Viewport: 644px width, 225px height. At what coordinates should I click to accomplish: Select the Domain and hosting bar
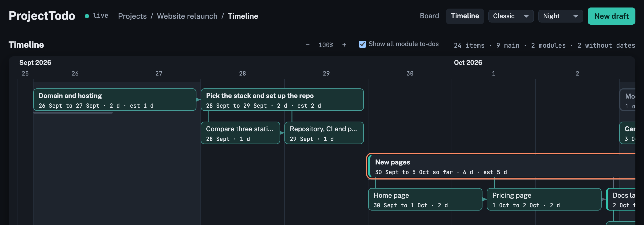pyautogui.click(x=115, y=100)
